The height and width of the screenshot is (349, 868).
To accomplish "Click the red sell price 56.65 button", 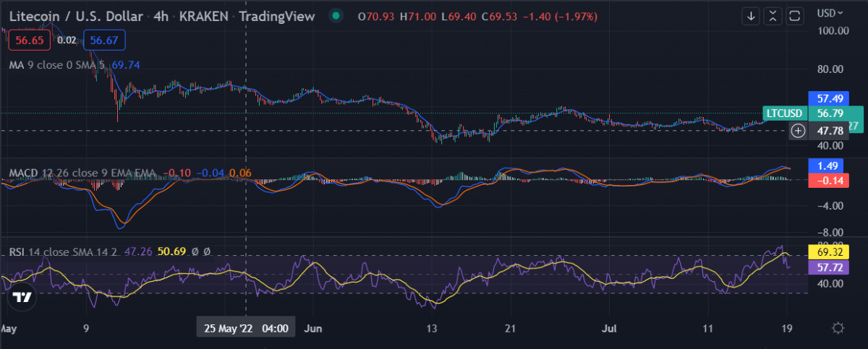I will click(x=29, y=41).
